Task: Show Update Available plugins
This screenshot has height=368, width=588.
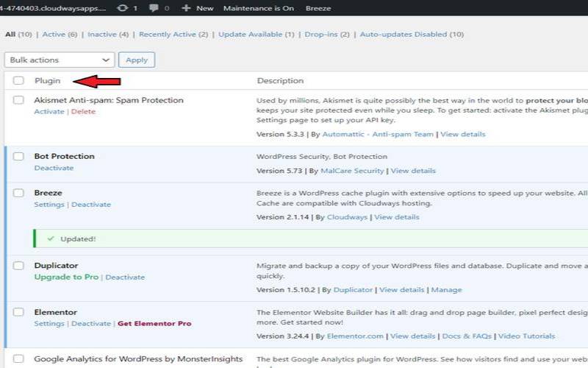Action: [252, 35]
